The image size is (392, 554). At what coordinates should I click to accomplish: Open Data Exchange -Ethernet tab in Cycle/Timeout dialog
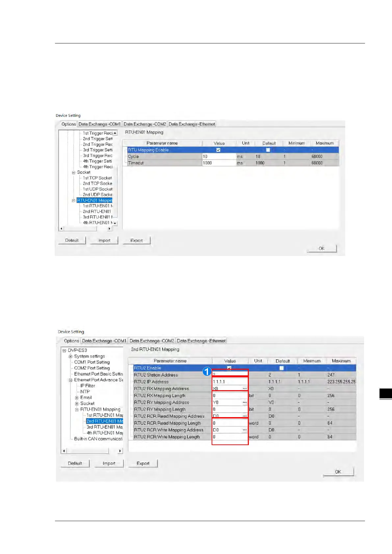tap(192, 124)
